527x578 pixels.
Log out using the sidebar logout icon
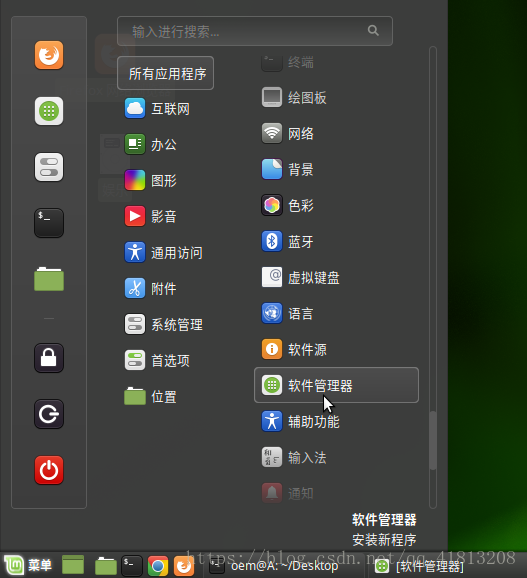point(49,414)
